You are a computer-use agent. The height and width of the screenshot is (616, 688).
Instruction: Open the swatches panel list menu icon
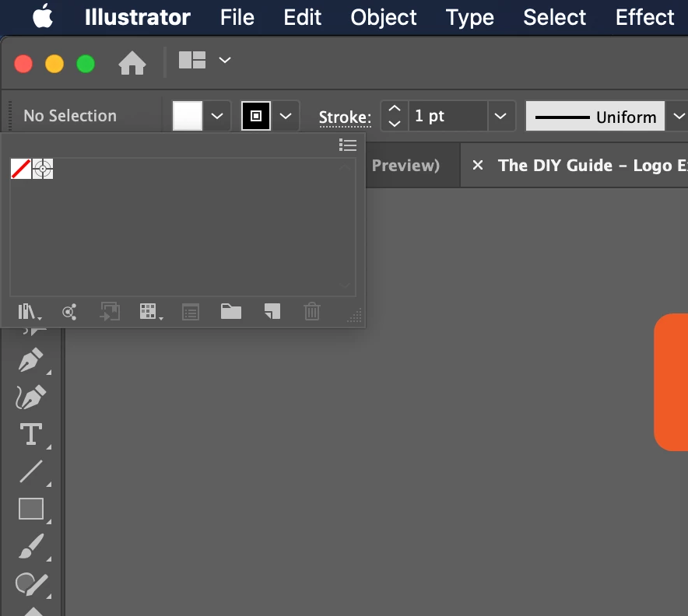tap(348, 145)
